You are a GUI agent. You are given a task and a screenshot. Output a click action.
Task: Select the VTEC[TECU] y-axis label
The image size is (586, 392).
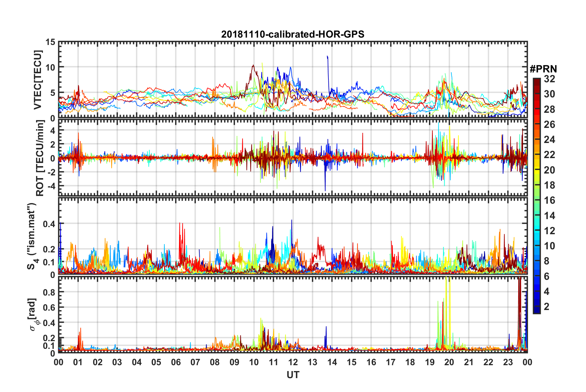coord(38,80)
